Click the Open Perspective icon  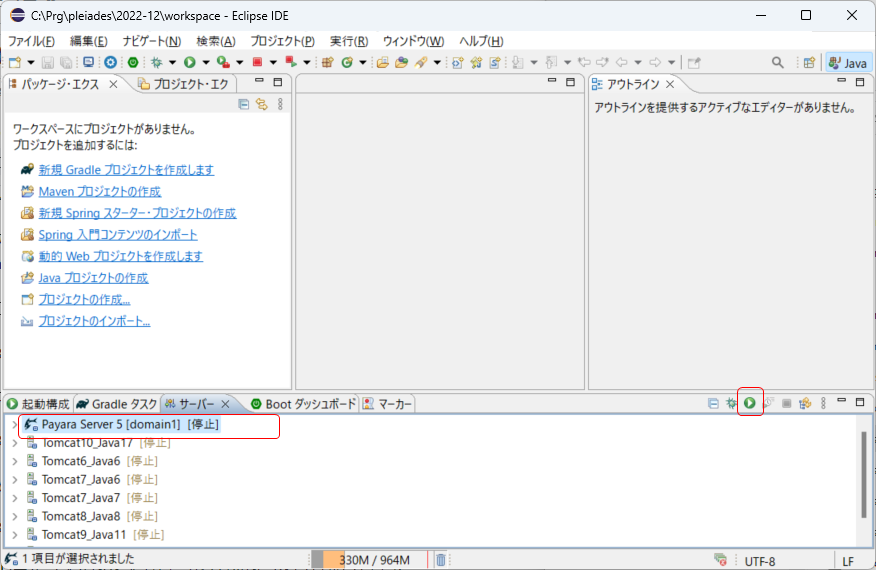(x=809, y=63)
